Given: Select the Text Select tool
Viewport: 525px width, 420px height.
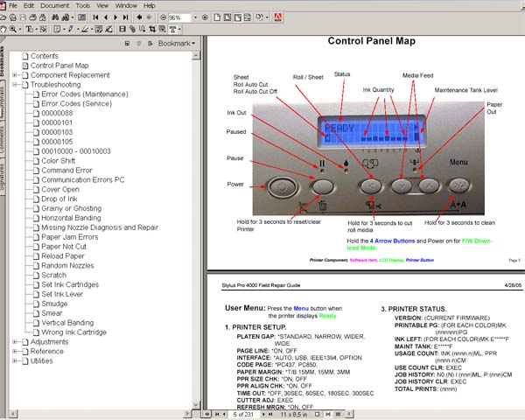Looking at the screenshot, I should click(x=30, y=30).
